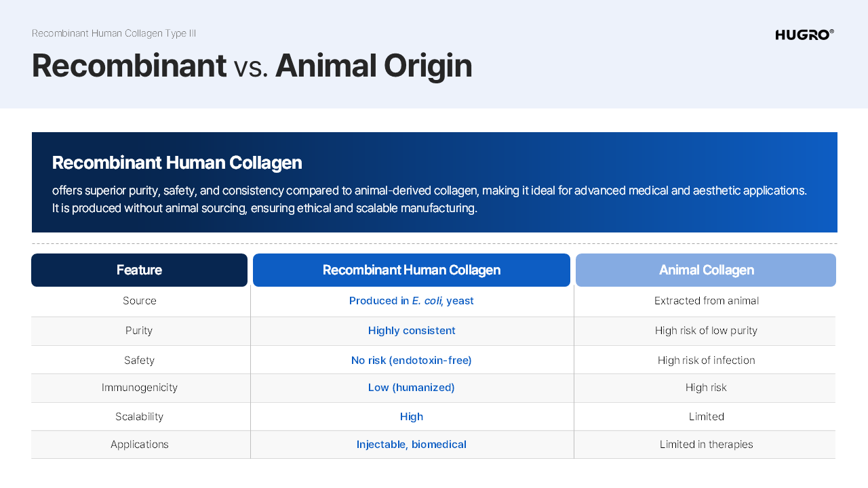Select the "Source" row label
868x488 pixels.
[139, 301]
